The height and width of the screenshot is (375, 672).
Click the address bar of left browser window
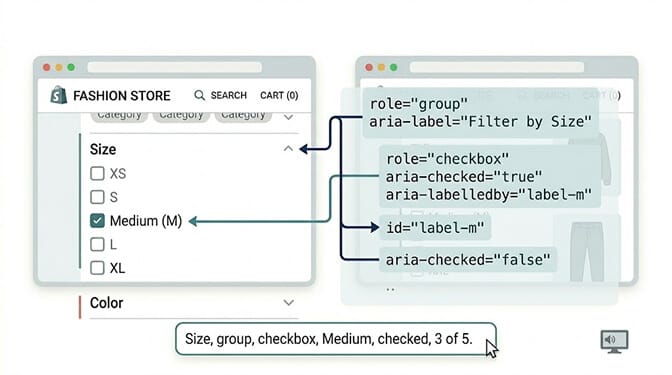(x=174, y=67)
